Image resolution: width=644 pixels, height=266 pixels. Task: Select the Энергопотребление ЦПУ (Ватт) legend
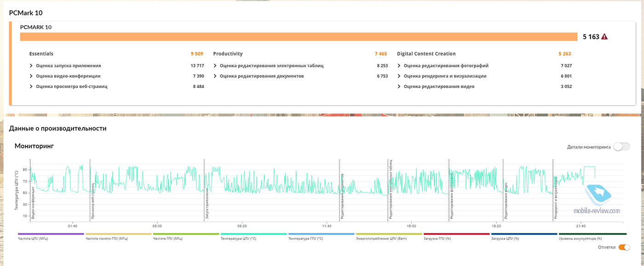coord(389,237)
